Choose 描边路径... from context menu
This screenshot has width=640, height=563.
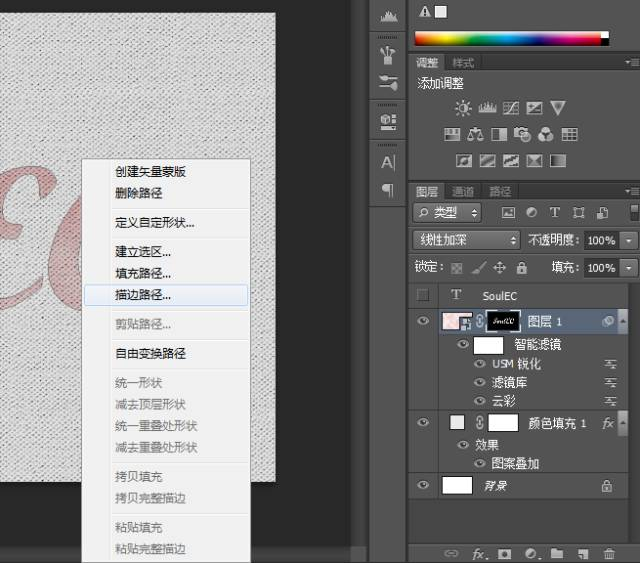pos(166,295)
